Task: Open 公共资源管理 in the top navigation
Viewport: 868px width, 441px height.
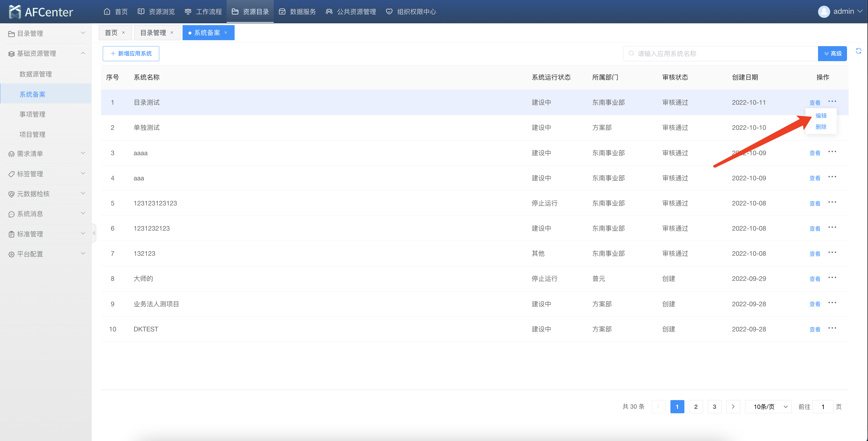Action: pyautogui.click(x=351, y=12)
